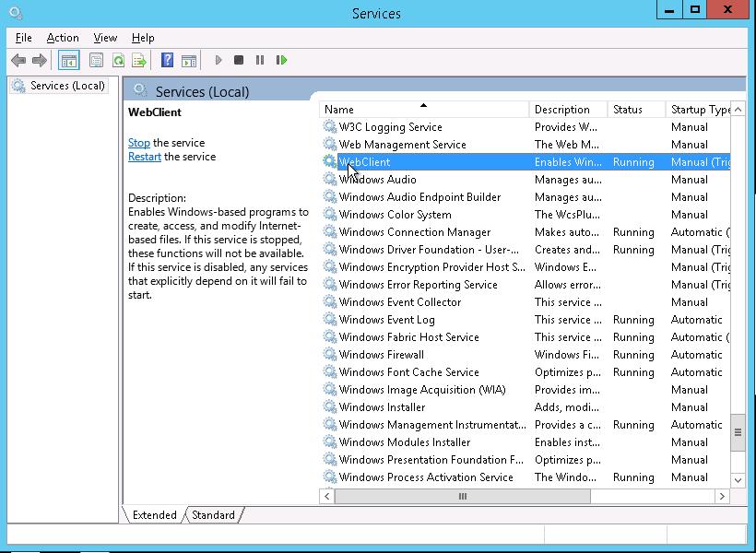Click the Pause Service toolbar icon
Image resolution: width=756 pixels, height=553 pixels.
(260, 60)
